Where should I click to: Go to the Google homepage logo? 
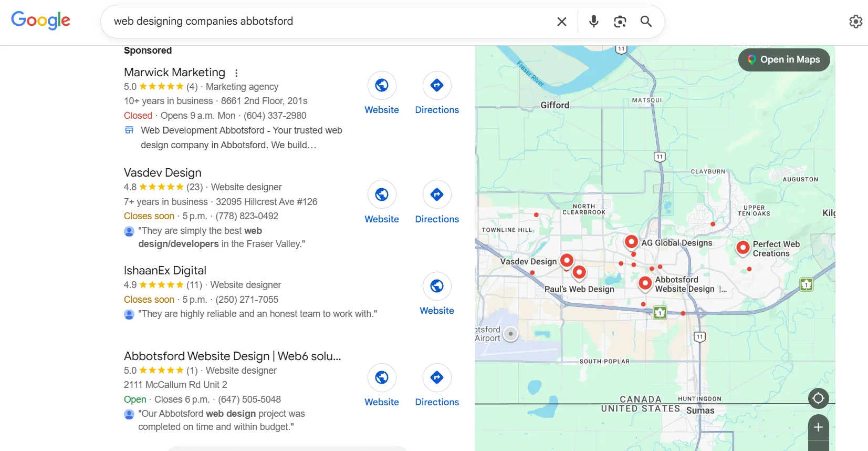coord(40,20)
